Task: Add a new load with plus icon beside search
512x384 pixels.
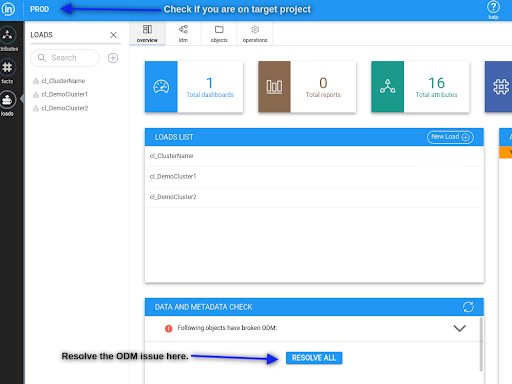Action: pos(113,58)
